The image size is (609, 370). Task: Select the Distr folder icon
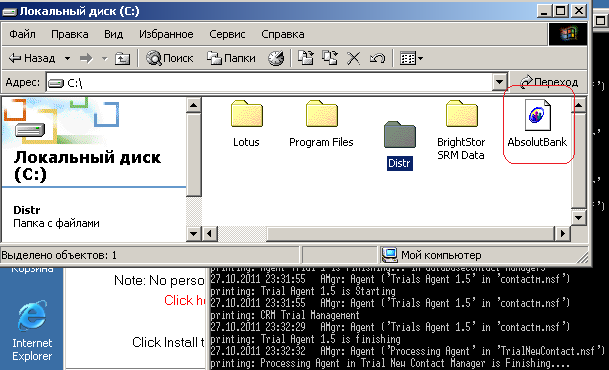[400, 134]
